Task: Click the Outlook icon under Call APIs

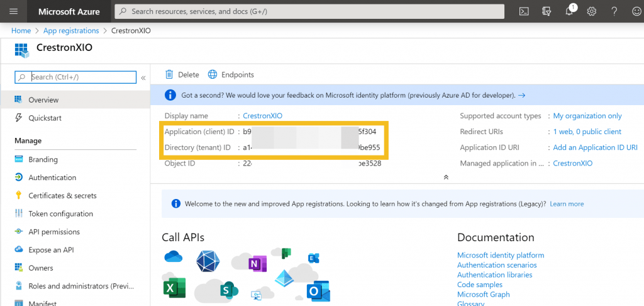Action: coord(318,291)
